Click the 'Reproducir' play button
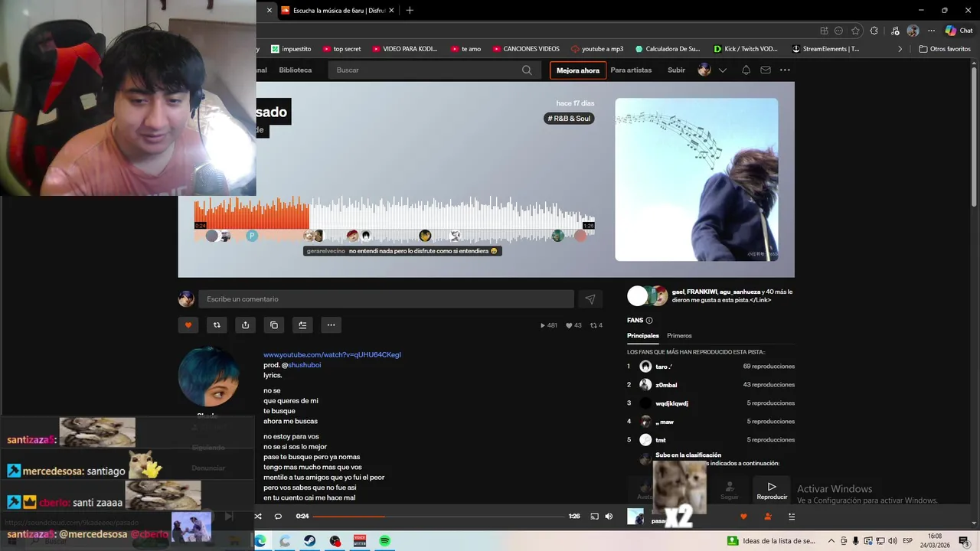 pos(772,491)
